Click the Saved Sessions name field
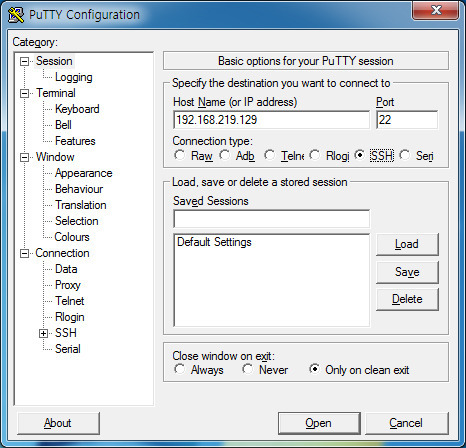The width and height of the screenshot is (466, 448). coord(271,219)
